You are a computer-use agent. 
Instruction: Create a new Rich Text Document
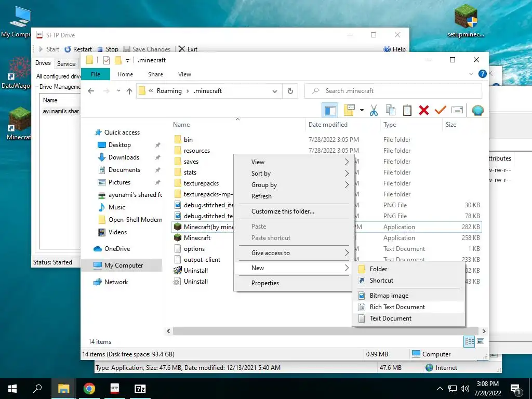click(409, 307)
